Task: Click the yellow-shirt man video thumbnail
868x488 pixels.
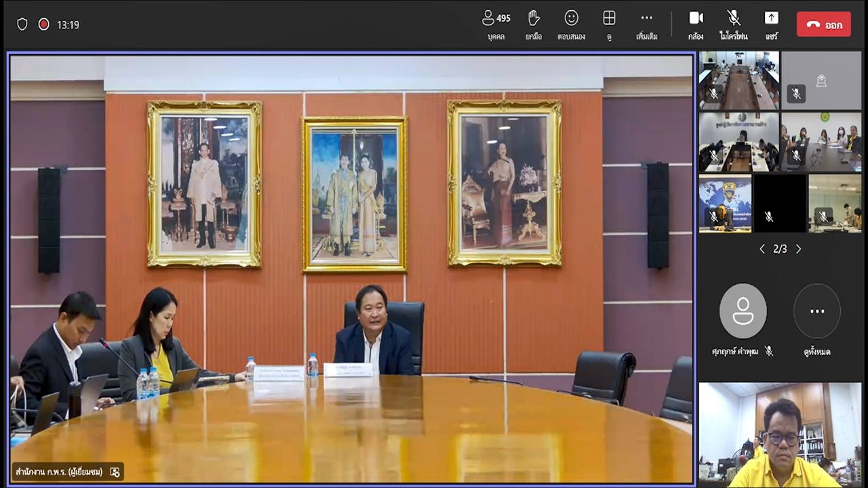Action: (780, 434)
